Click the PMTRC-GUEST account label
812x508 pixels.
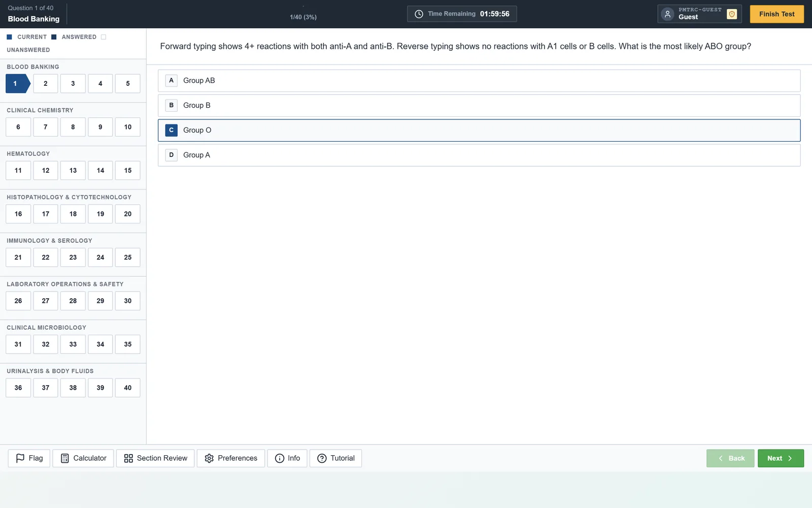(x=700, y=10)
